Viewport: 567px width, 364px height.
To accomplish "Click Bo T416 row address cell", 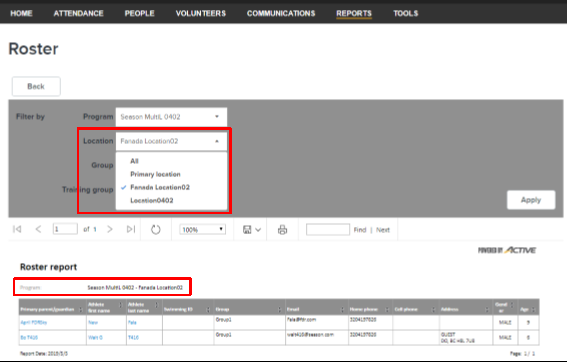I will click(466, 338).
